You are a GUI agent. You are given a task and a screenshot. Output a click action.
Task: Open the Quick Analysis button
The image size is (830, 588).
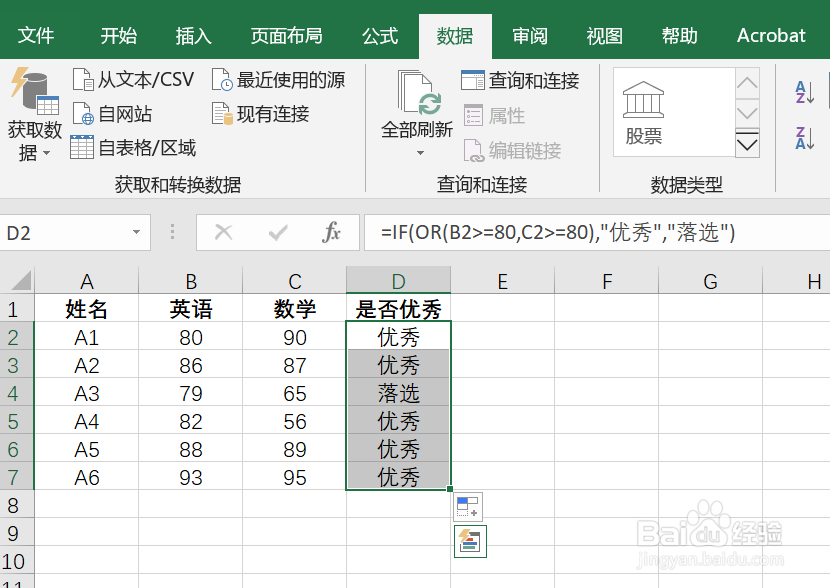pos(470,541)
